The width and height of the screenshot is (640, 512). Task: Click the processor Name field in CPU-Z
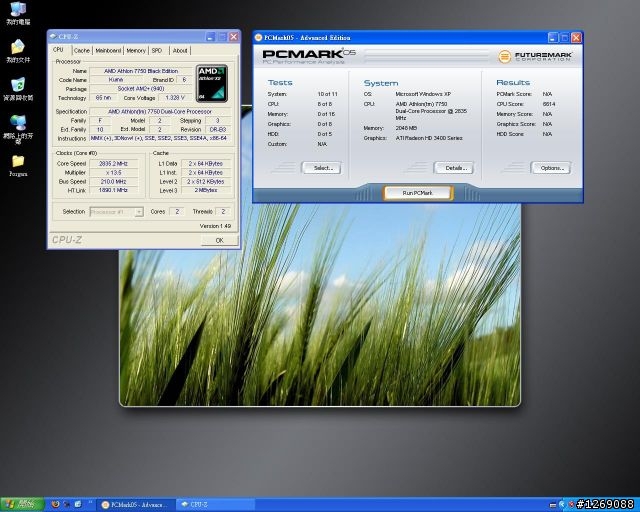coord(141,71)
